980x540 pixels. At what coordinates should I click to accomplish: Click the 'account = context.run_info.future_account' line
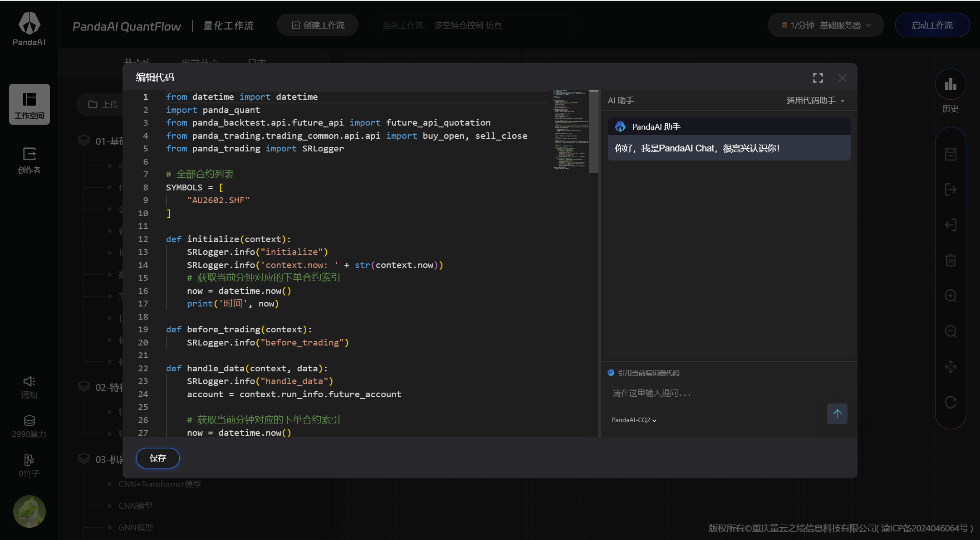click(294, 394)
